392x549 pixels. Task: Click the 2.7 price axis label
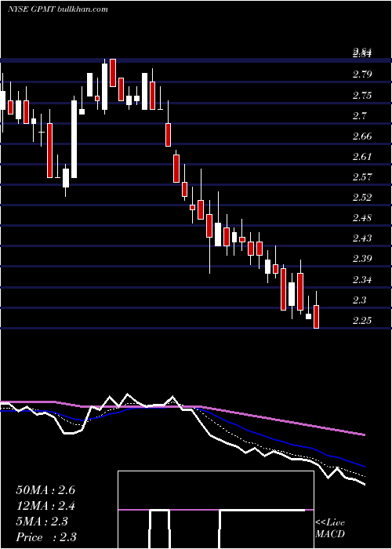pyautogui.click(x=359, y=115)
